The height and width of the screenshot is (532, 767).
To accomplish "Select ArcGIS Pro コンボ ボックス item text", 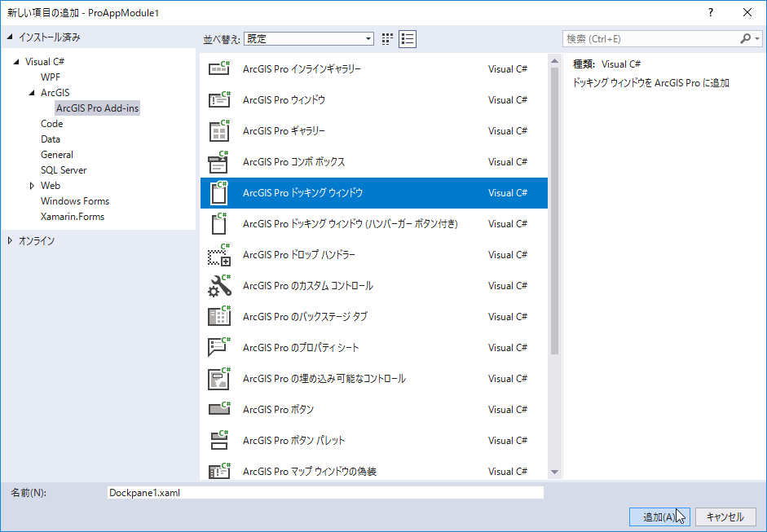I will click(293, 162).
